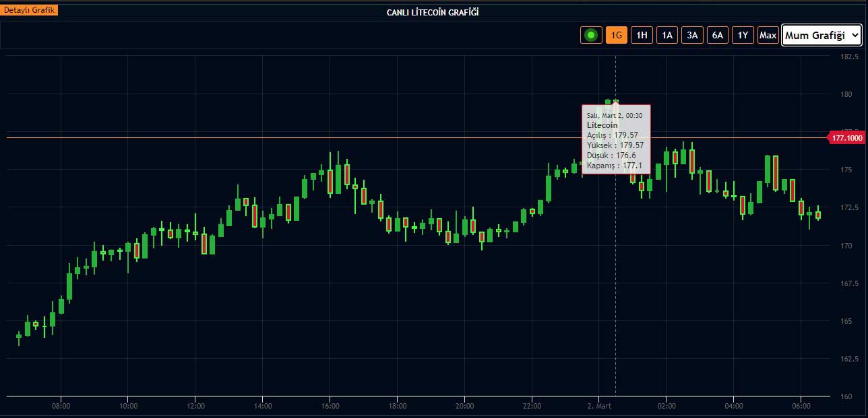Click the 162.5 price axis label
This screenshot has width=868, height=418.
point(848,359)
